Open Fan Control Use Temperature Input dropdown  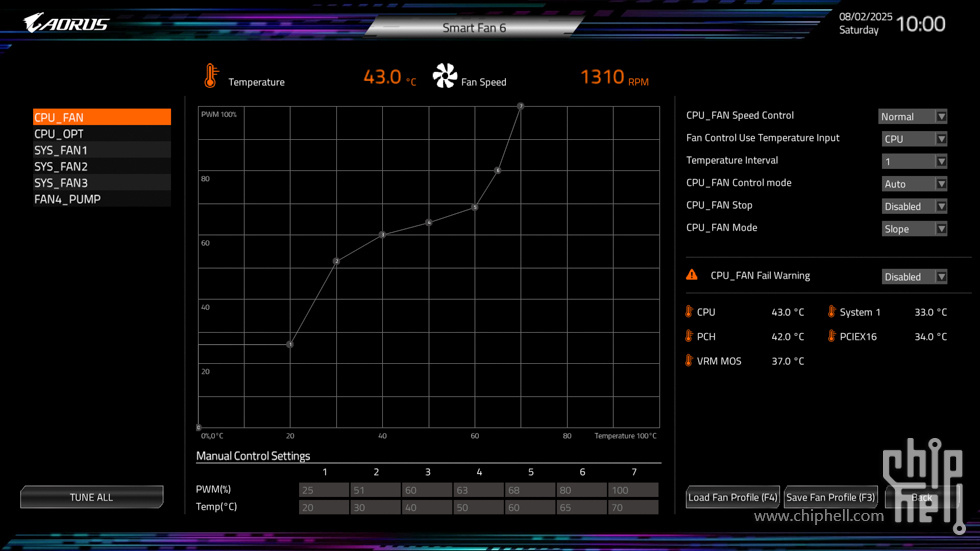pyautogui.click(x=914, y=139)
